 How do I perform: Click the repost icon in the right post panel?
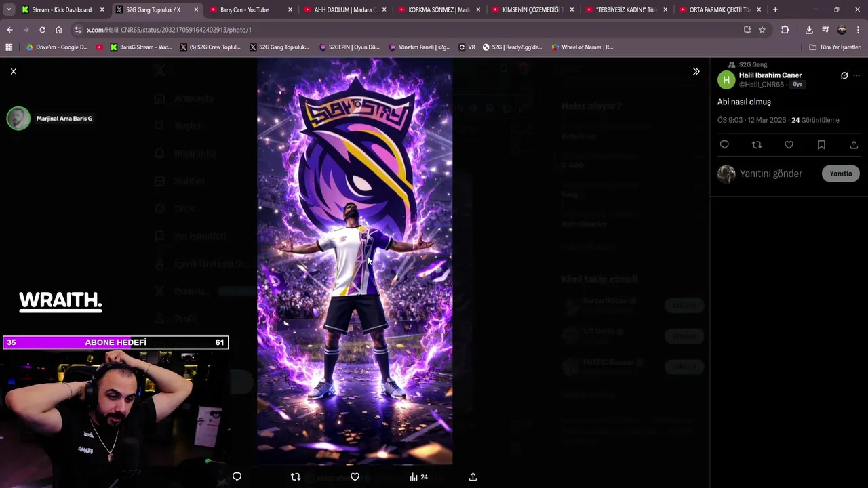757,145
